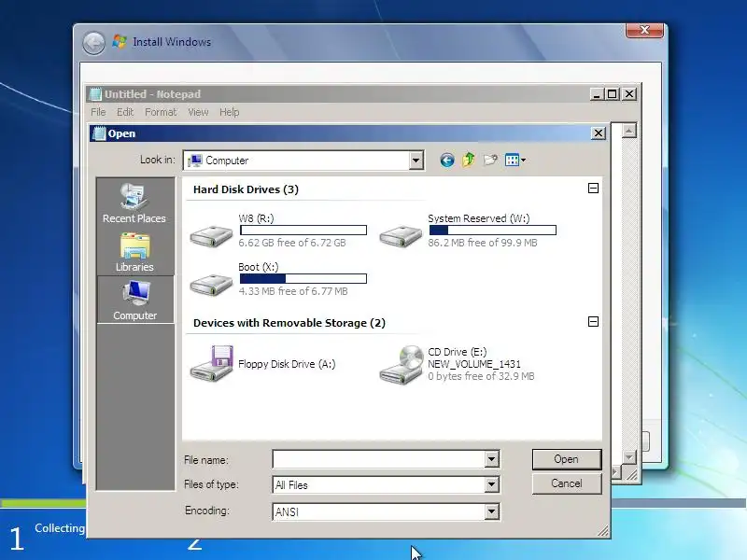Click the 'Floppy Disk Drive (A:)' label

287,364
